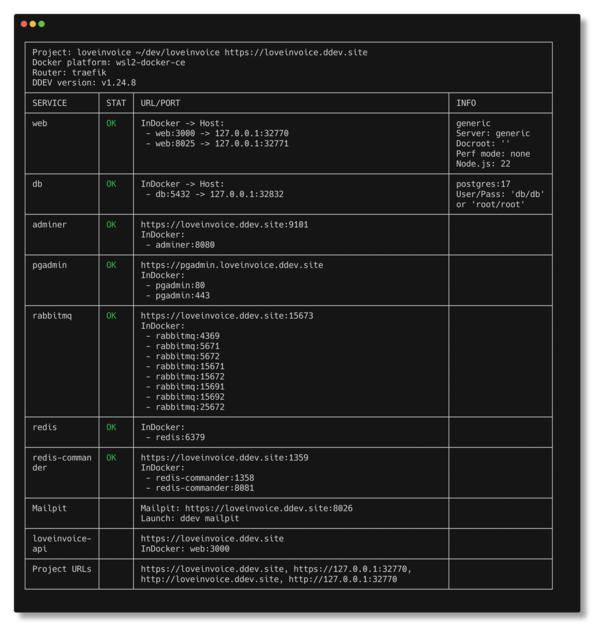Select the adminer service name

point(49,225)
